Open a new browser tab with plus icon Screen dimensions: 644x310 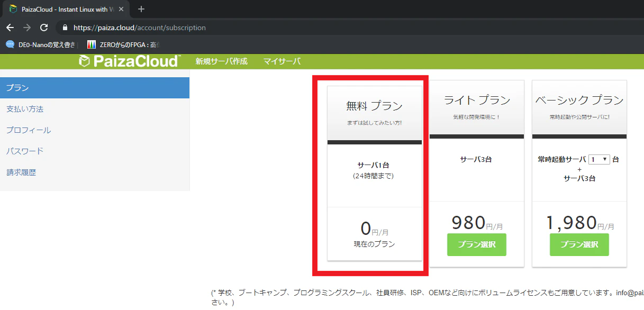tap(141, 9)
